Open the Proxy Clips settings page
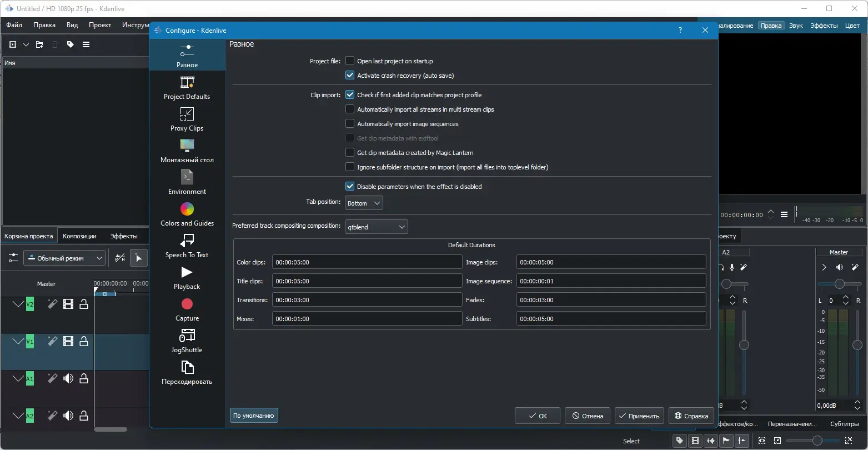The height and width of the screenshot is (450, 868). click(187, 121)
